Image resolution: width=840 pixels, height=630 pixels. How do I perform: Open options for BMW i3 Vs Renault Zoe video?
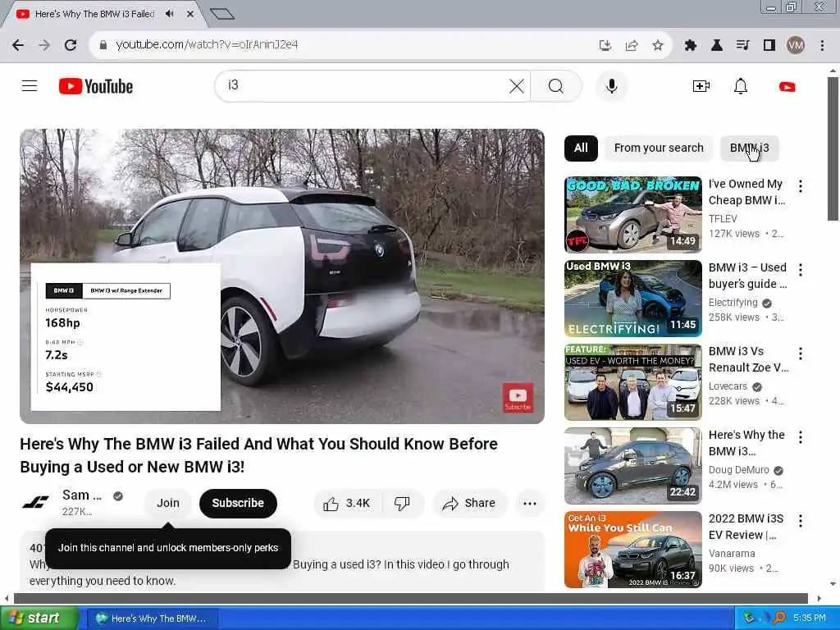click(801, 353)
